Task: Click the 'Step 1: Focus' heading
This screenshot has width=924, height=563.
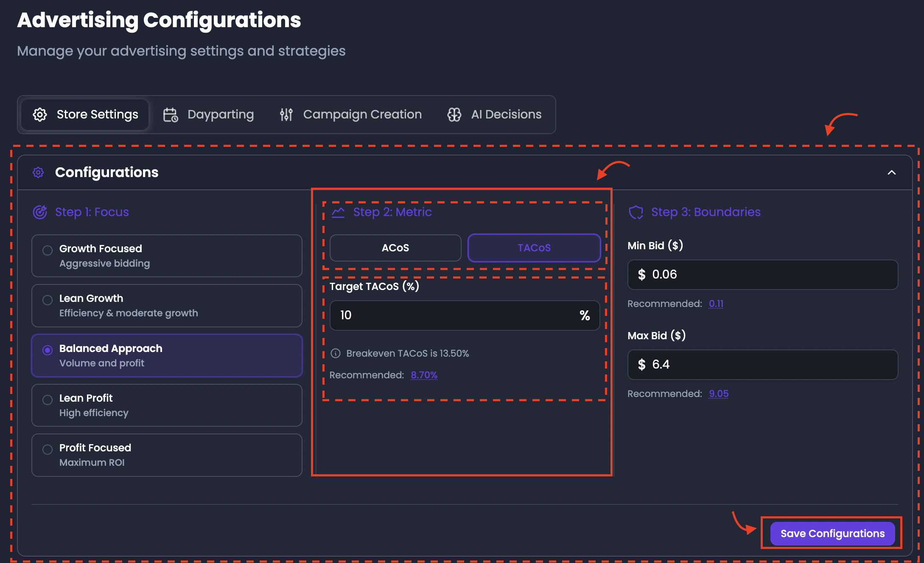Action: [x=92, y=212]
